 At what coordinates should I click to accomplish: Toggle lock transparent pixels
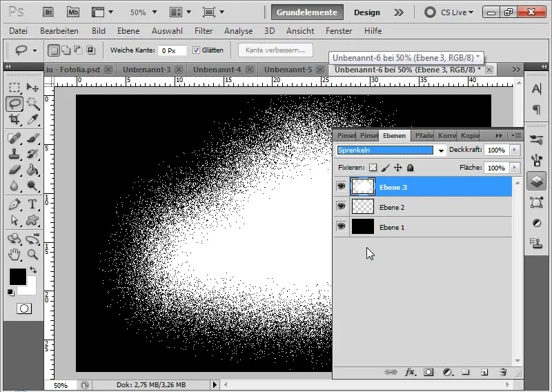(x=373, y=168)
